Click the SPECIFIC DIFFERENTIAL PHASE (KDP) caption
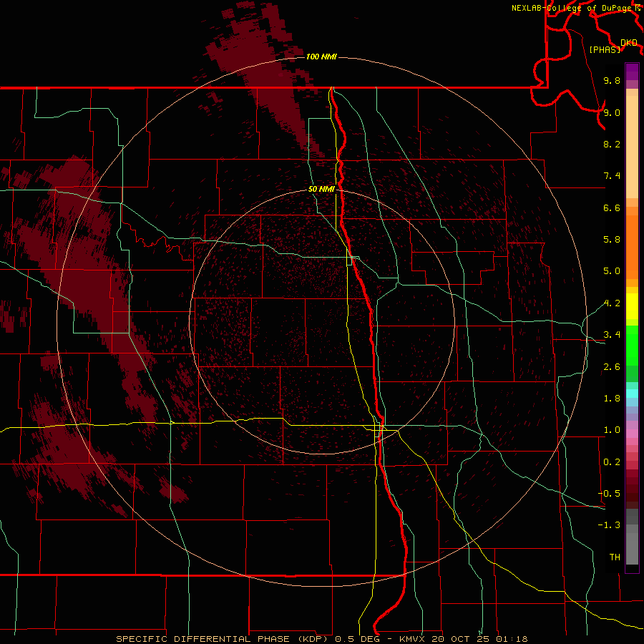 pos(223,639)
